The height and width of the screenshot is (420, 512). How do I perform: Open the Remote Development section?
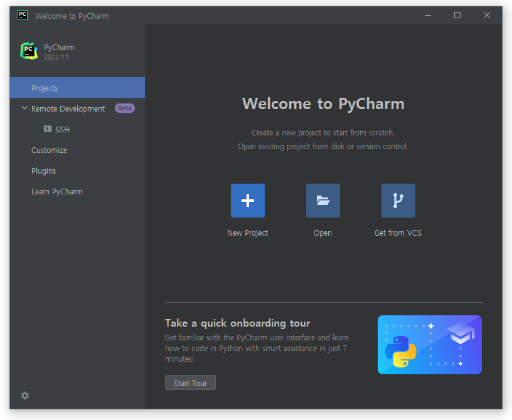click(68, 108)
